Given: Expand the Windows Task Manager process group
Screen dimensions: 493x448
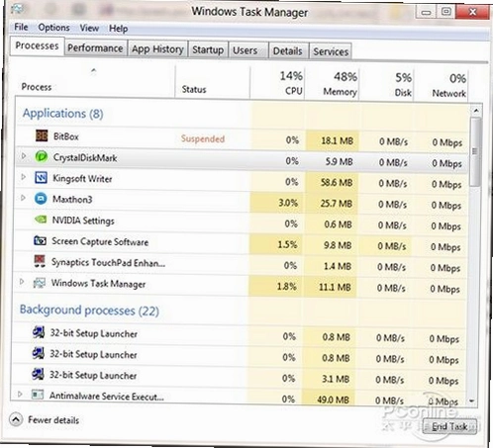Looking at the screenshot, I should tap(22, 282).
